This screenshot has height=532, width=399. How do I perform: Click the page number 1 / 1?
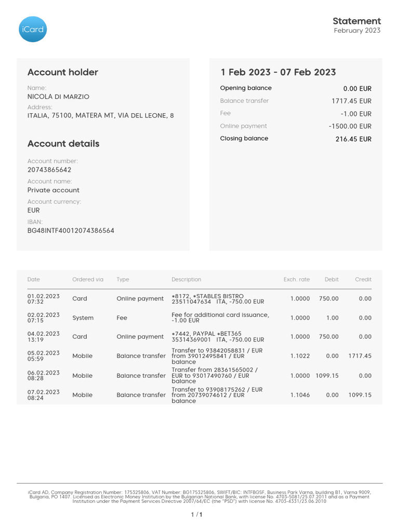pos(197,515)
